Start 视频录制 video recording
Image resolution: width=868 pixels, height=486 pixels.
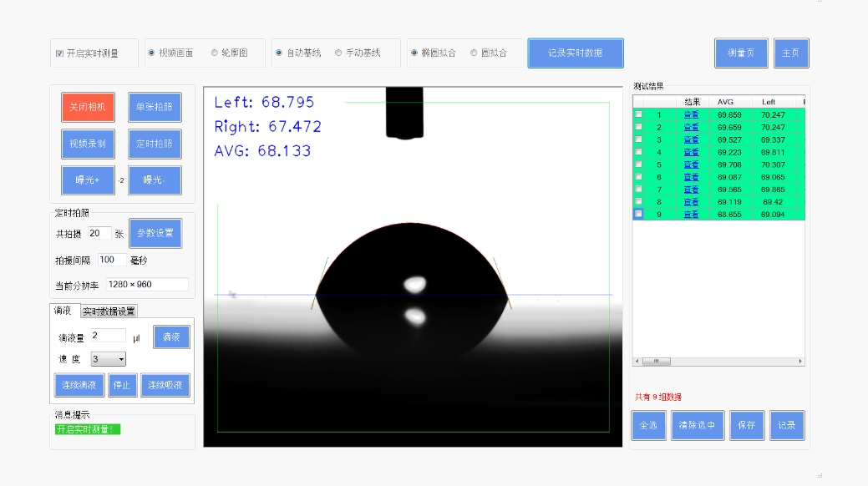click(88, 144)
